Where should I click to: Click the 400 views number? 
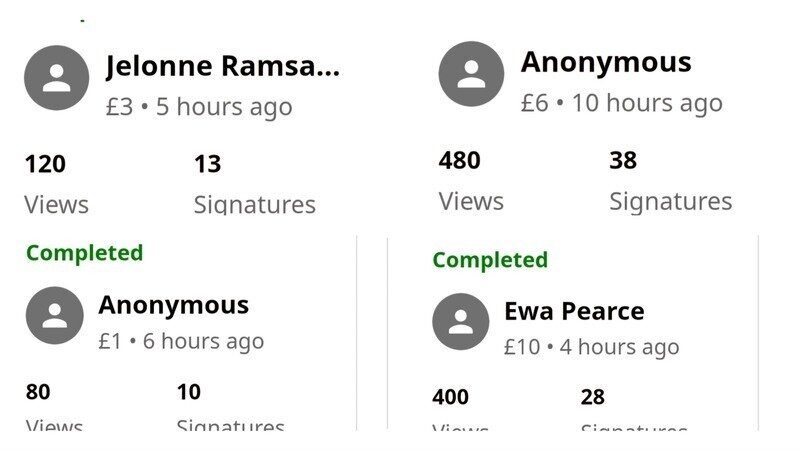pos(450,397)
